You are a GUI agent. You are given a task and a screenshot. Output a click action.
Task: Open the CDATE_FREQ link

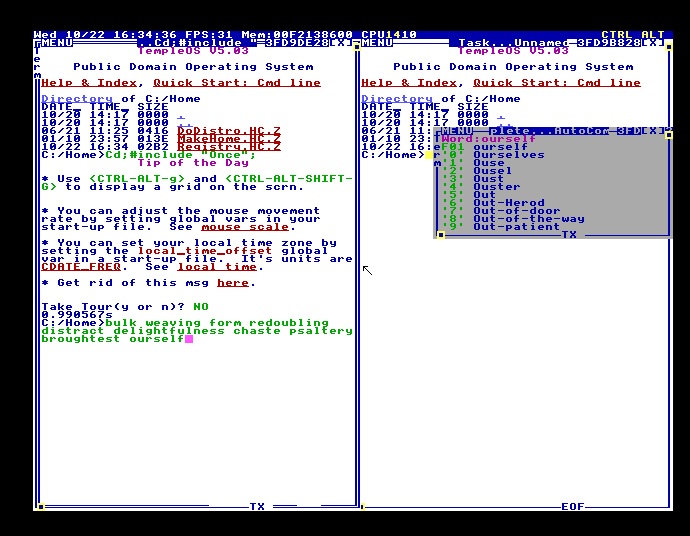(x=81, y=267)
